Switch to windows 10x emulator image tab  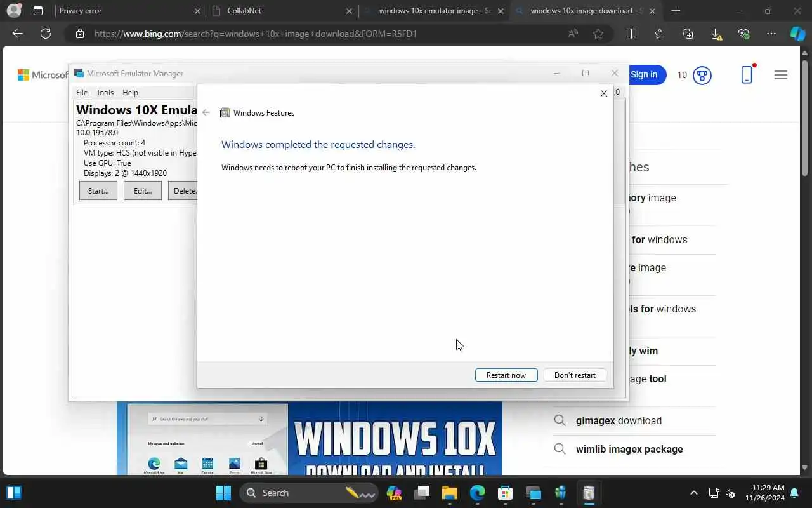435,11
